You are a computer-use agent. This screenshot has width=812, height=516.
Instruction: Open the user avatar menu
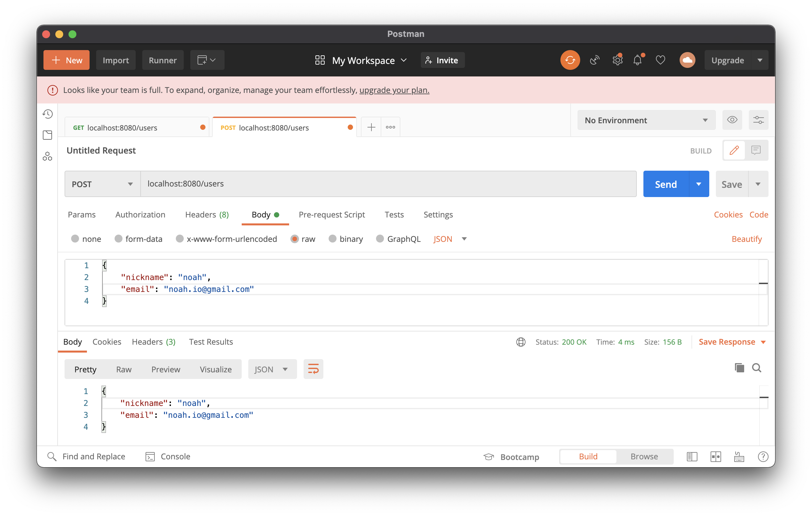pyautogui.click(x=687, y=60)
